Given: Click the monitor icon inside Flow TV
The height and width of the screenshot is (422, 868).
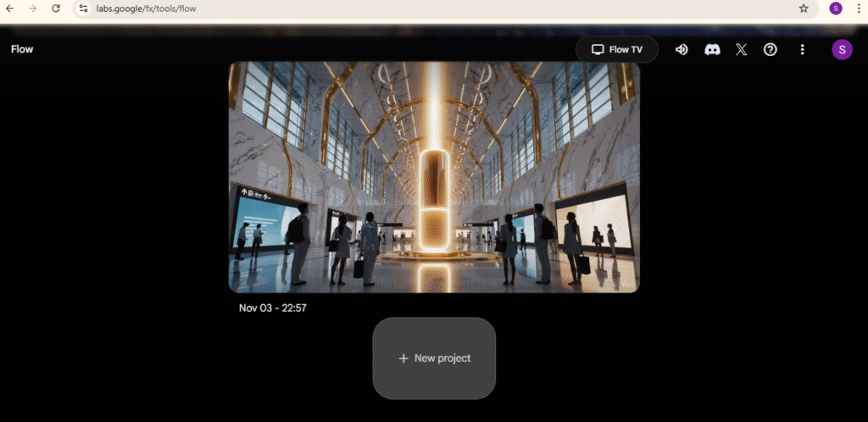Looking at the screenshot, I should point(598,49).
